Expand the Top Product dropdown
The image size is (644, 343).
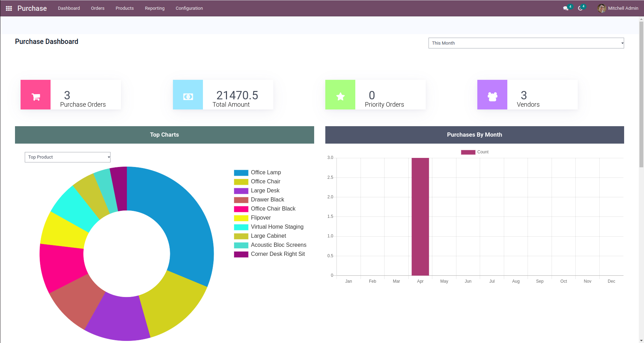coord(68,157)
